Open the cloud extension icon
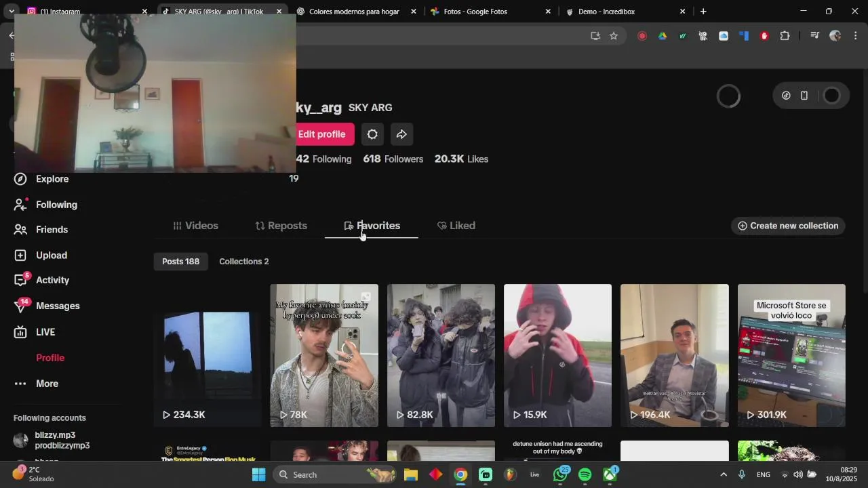 pyautogui.click(x=724, y=36)
